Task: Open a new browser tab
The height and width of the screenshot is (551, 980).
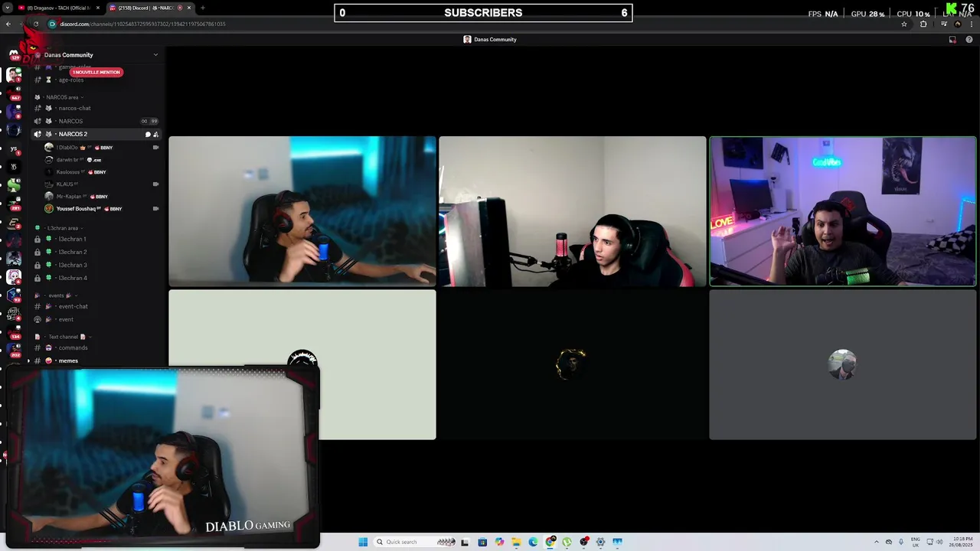Action: point(202,8)
